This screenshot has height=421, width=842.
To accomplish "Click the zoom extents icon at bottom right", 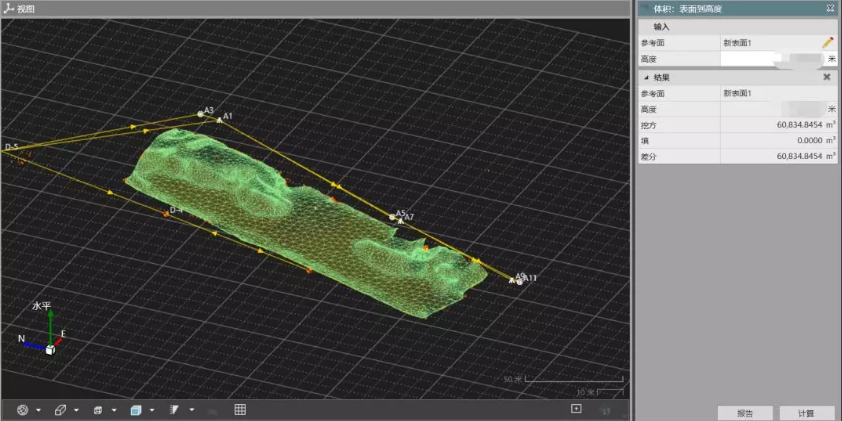I will [576, 409].
